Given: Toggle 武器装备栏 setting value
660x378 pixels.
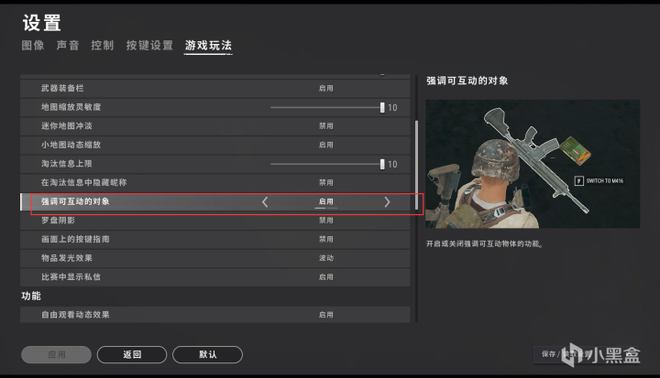Looking at the screenshot, I should click(326, 88).
